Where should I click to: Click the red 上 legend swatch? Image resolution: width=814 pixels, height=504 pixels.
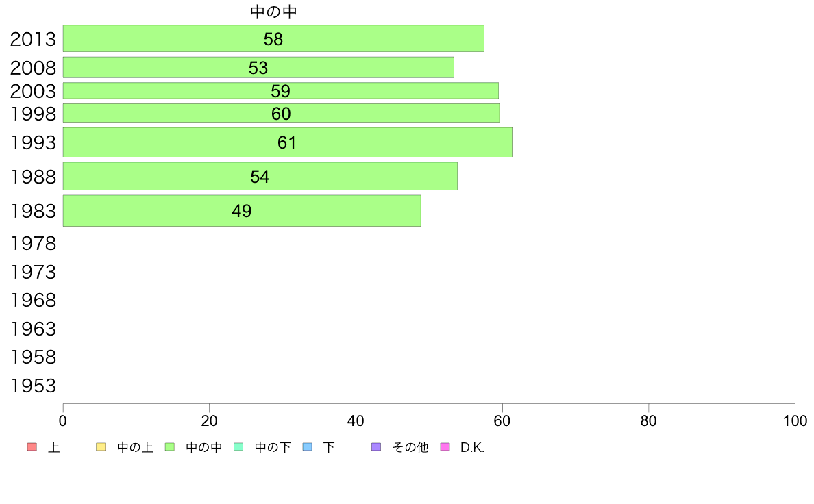point(32,447)
